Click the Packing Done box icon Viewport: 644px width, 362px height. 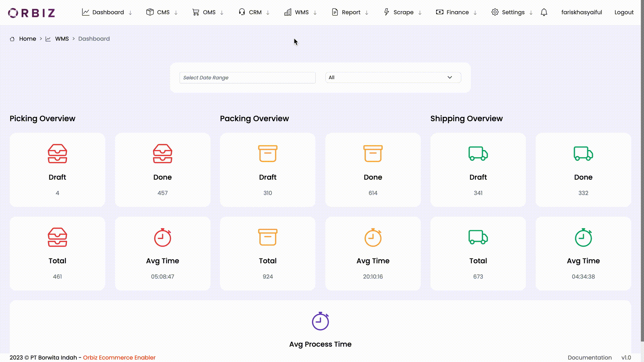[x=373, y=154]
